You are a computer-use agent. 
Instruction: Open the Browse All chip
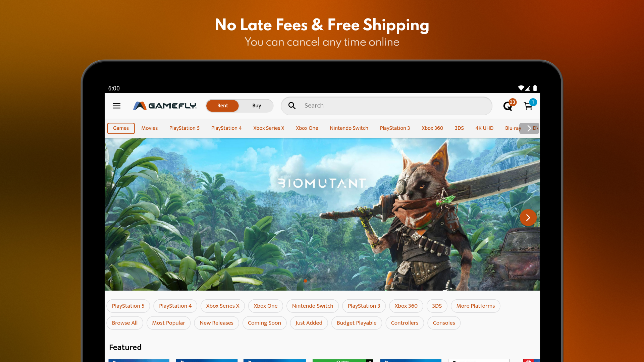tap(125, 323)
